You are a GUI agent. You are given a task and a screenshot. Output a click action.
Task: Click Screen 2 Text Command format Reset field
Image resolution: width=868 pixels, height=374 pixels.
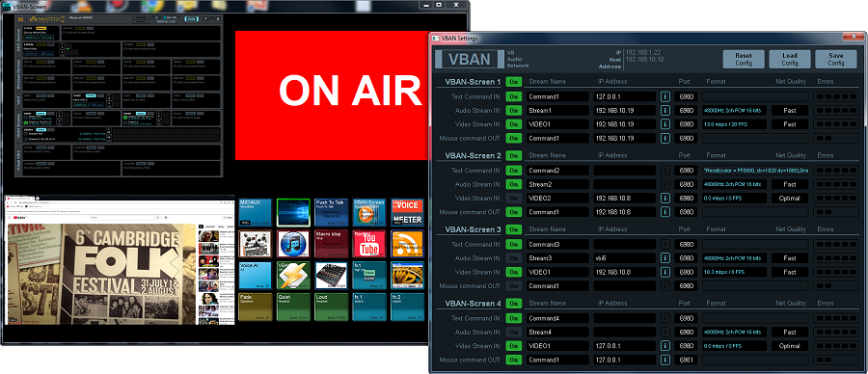tap(755, 171)
